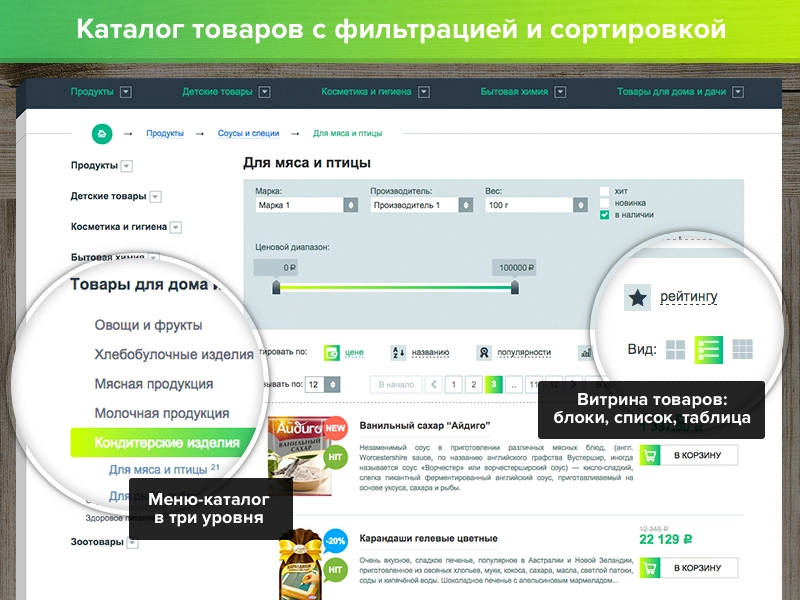Uncheck the в наличии checkbox
The width and height of the screenshot is (800, 600).
click(604, 215)
